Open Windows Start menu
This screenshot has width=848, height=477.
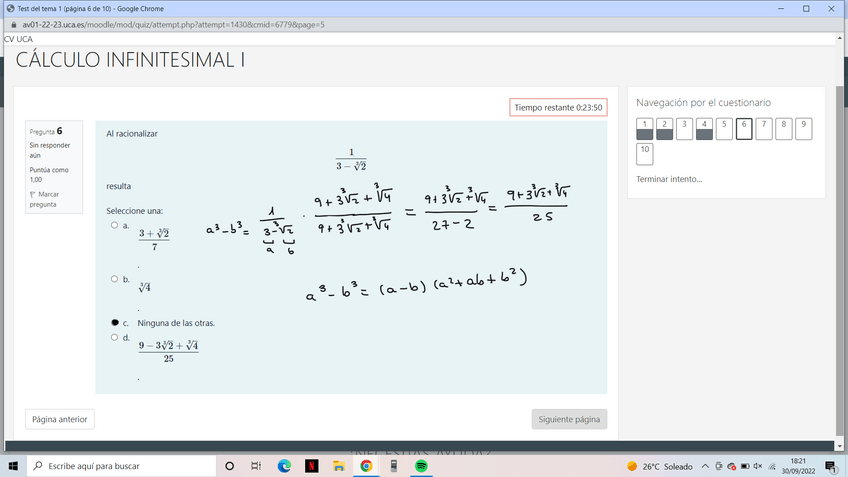(x=13, y=466)
